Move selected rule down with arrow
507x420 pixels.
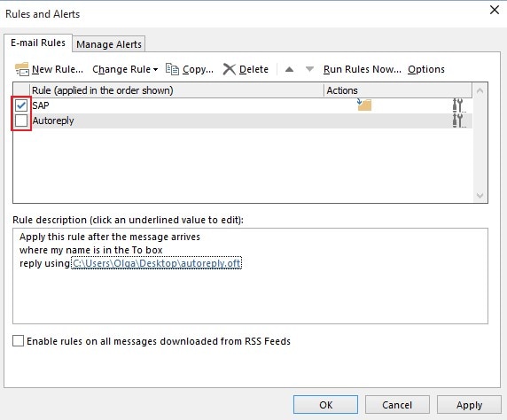click(309, 69)
